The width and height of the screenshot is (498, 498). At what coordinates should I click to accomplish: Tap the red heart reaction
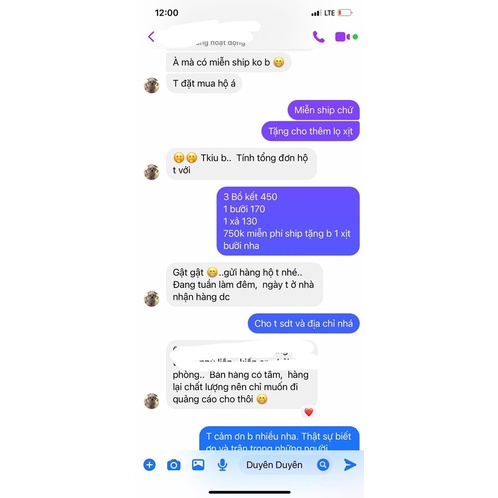tap(309, 412)
